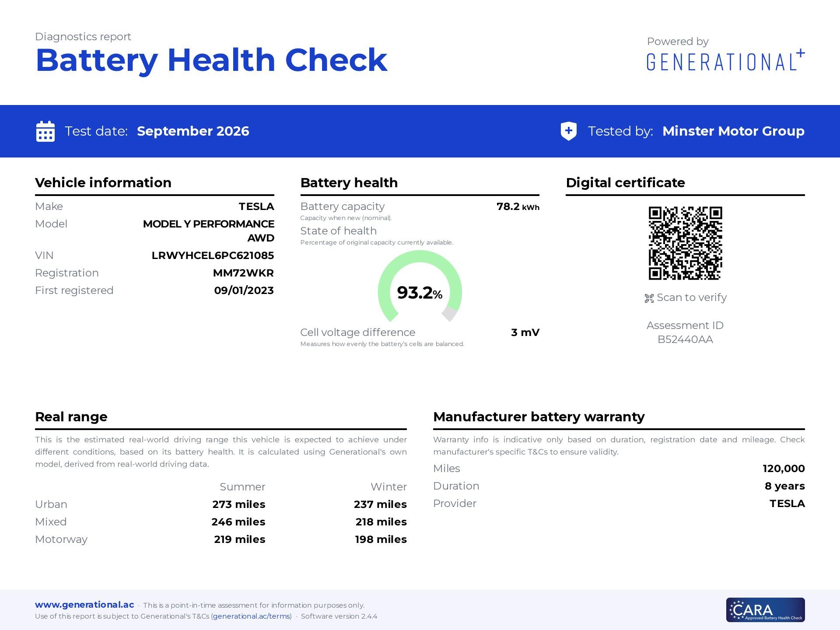The width and height of the screenshot is (840, 630).
Task: Click the Generational+ logo
Action: click(x=726, y=60)
